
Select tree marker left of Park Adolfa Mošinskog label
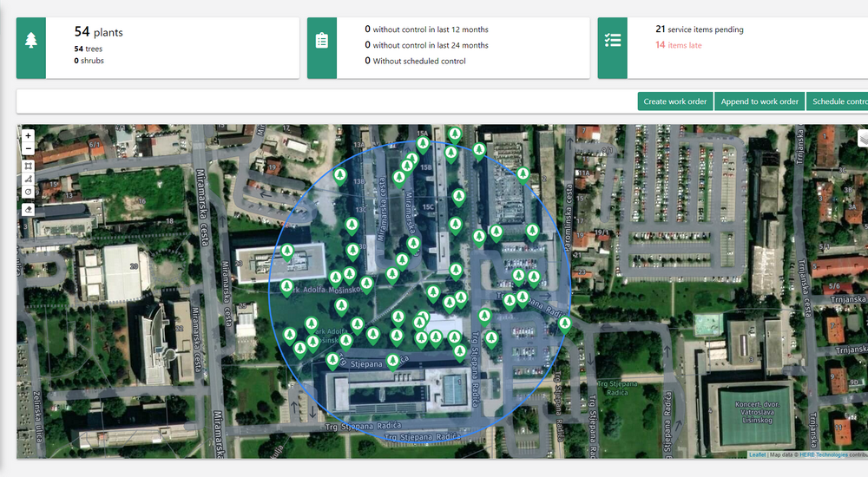tap(286, 287)
